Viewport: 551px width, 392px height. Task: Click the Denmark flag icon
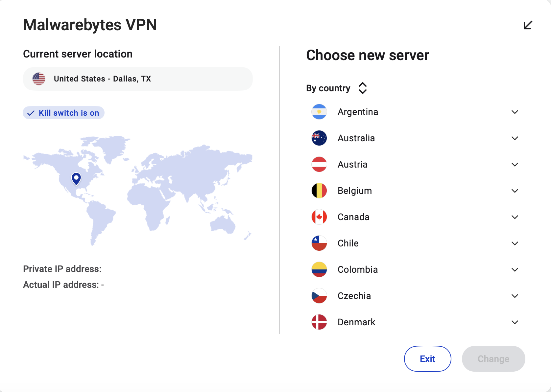319,322
